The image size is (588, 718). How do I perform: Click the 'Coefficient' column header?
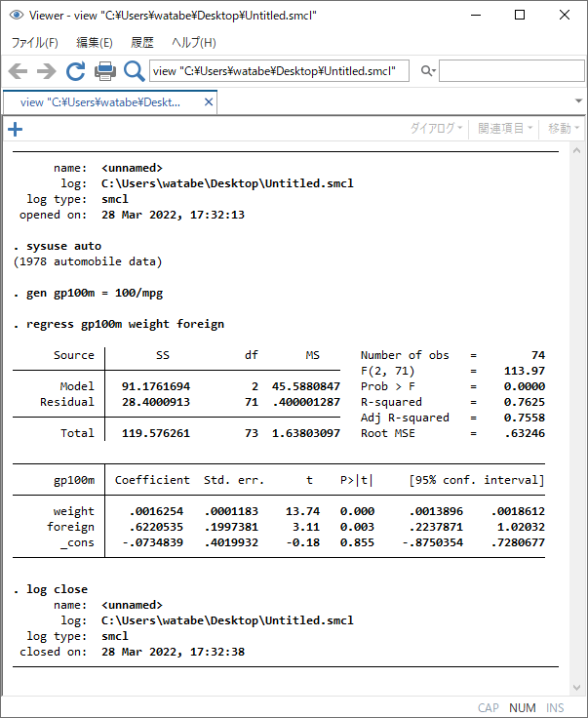coord(152,480)
